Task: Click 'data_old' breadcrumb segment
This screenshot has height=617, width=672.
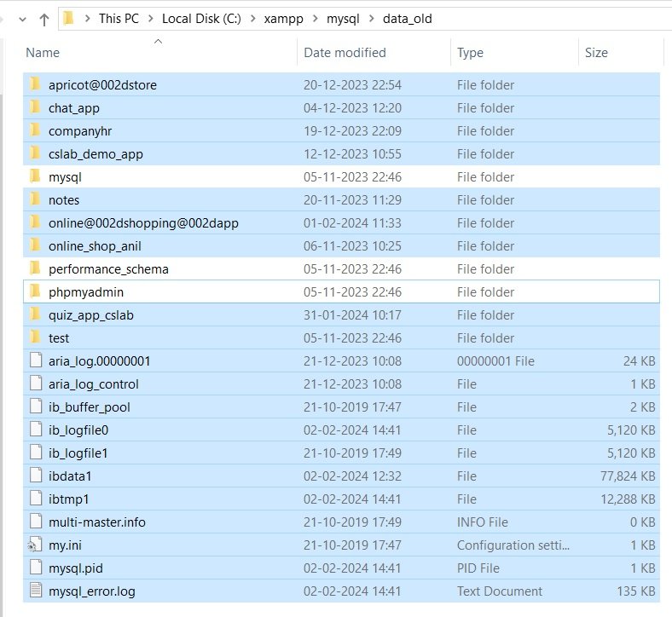Action: point(407,19)
